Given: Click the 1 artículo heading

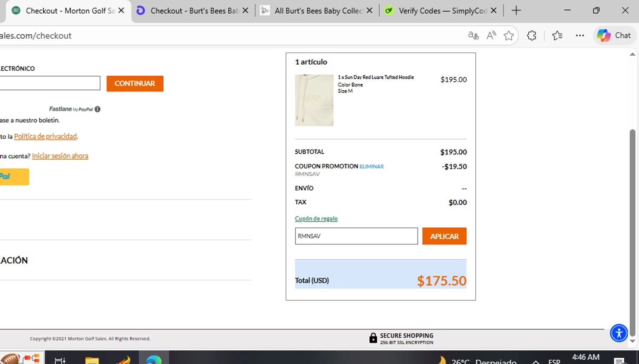Looking at the screenshot, I should [x=311, y=62].
